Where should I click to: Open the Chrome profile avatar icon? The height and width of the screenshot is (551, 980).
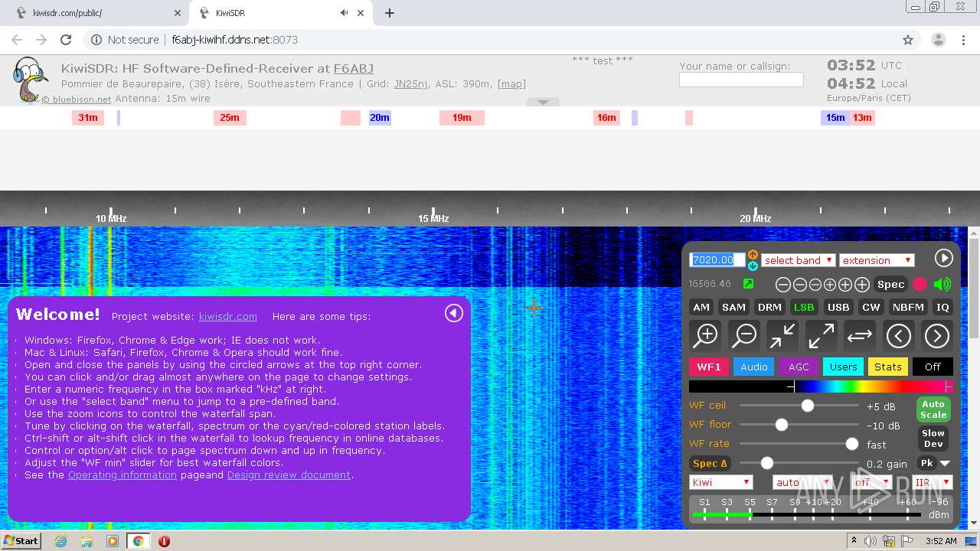click(x=938, y=40)
